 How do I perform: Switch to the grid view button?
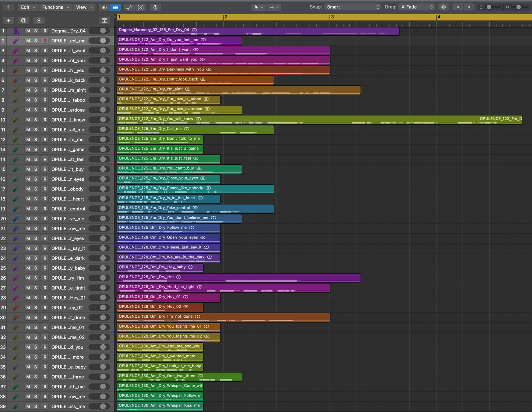[104, 7]
